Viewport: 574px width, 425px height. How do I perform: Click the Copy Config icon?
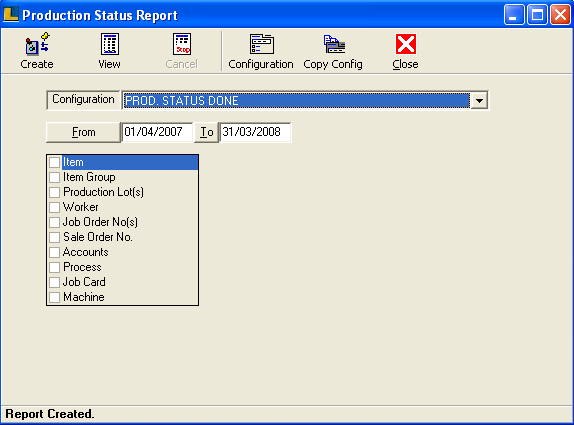[x=334, y=44]
